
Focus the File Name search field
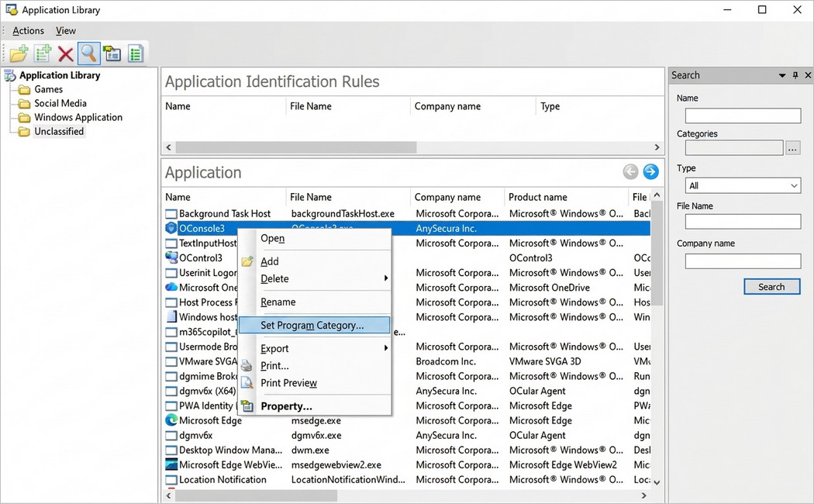tap(743, 222)
